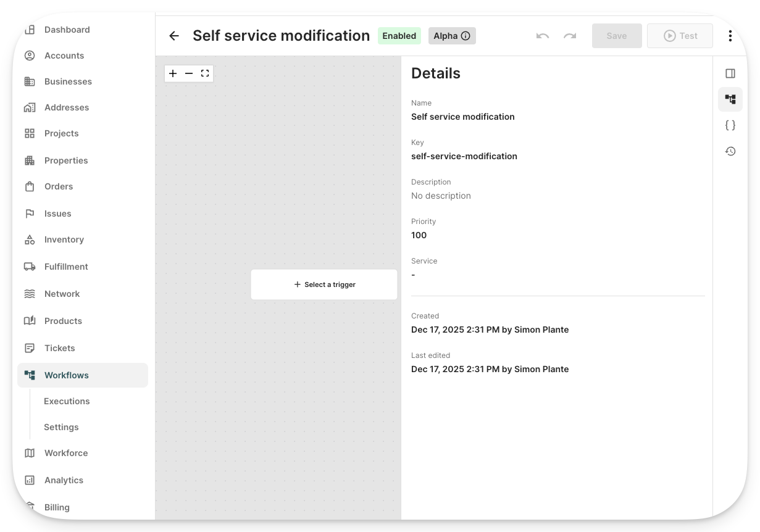Click the Orders shopping bag icon
Viewport: 760px width, 532px height.
pyautogui.click(x=30, y=186)
